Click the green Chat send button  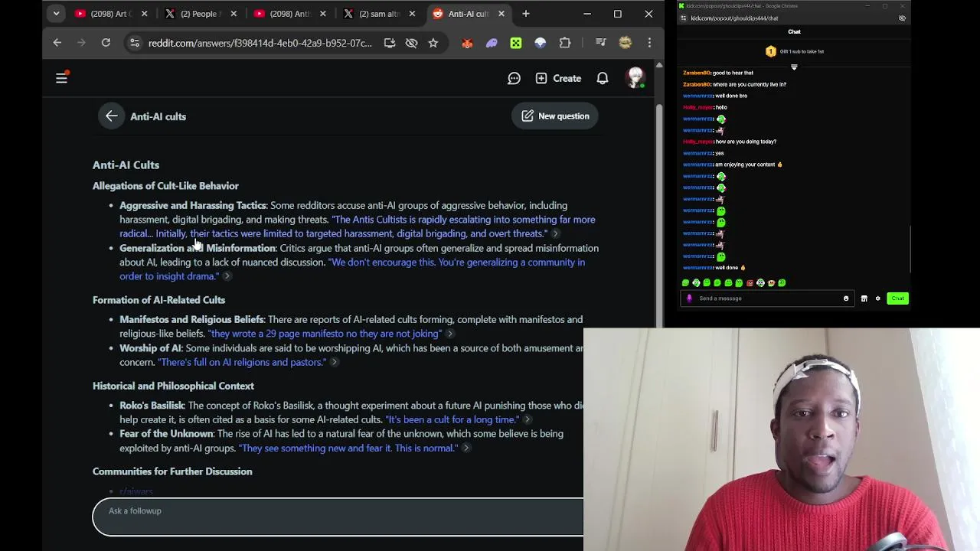(897, 298)
